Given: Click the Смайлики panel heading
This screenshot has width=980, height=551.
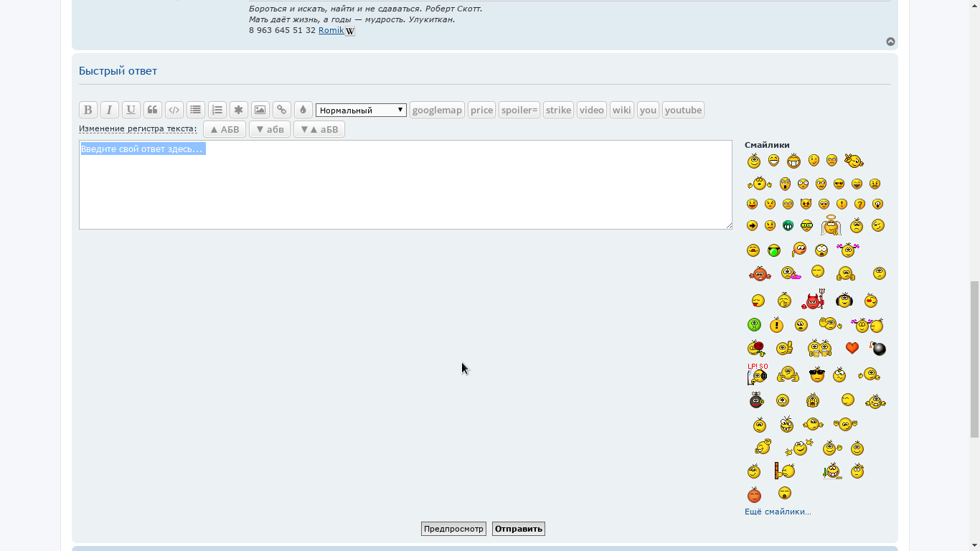Looking at the screenshot, I should pos(767,145).
